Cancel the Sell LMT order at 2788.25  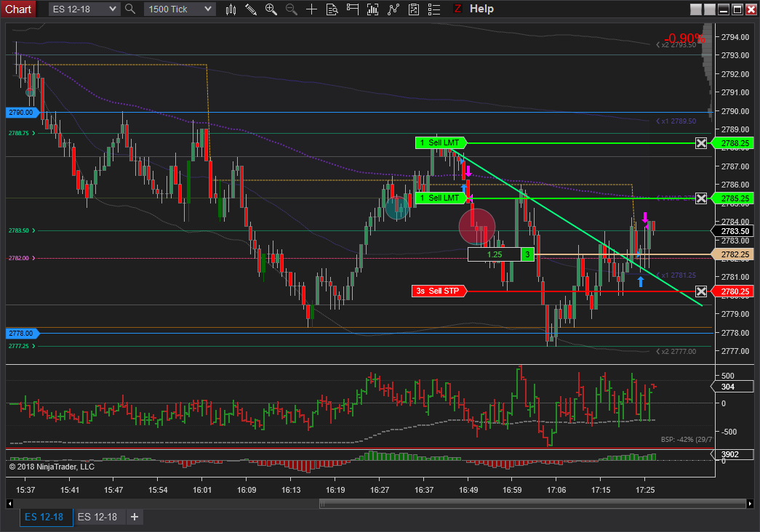701,143
